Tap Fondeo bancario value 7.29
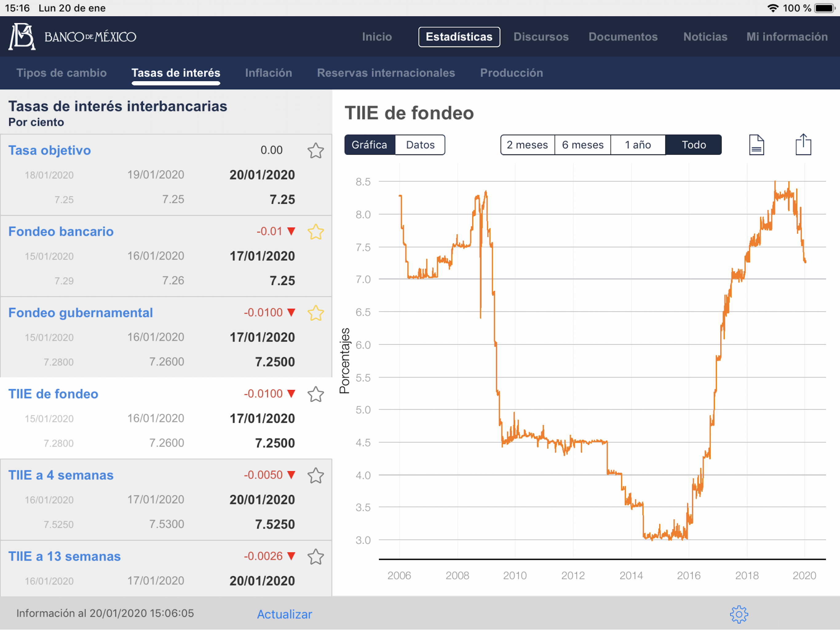The height and width of the screenshot is (630, 840). [64, 281]
